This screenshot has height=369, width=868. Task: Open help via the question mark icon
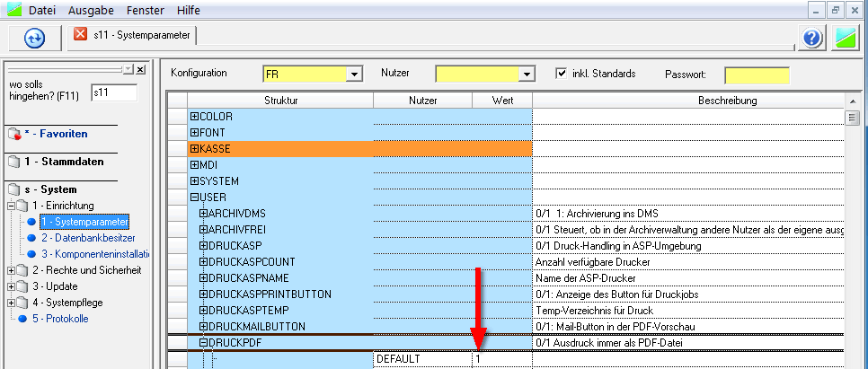point(812,38)
